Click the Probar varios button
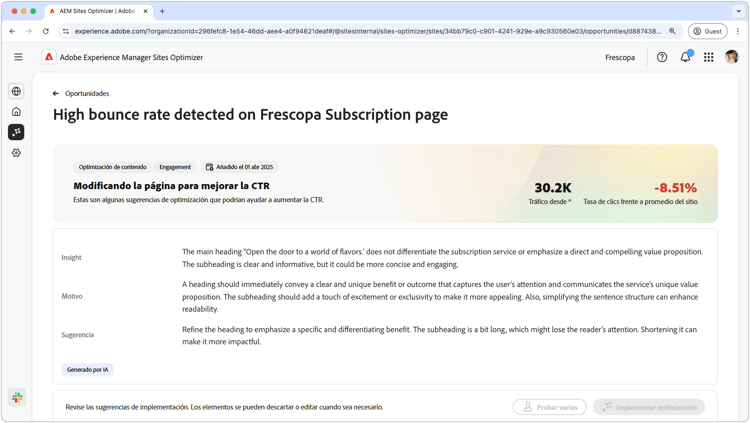750x423 pixels. click(x=550, y=407)
